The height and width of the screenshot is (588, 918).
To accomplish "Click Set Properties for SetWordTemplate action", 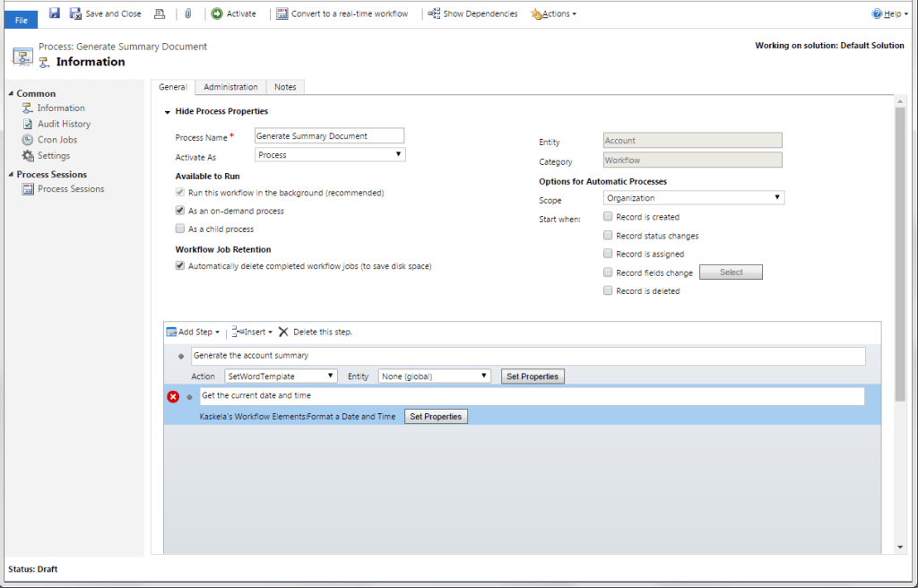I will (x=533, y=376).
